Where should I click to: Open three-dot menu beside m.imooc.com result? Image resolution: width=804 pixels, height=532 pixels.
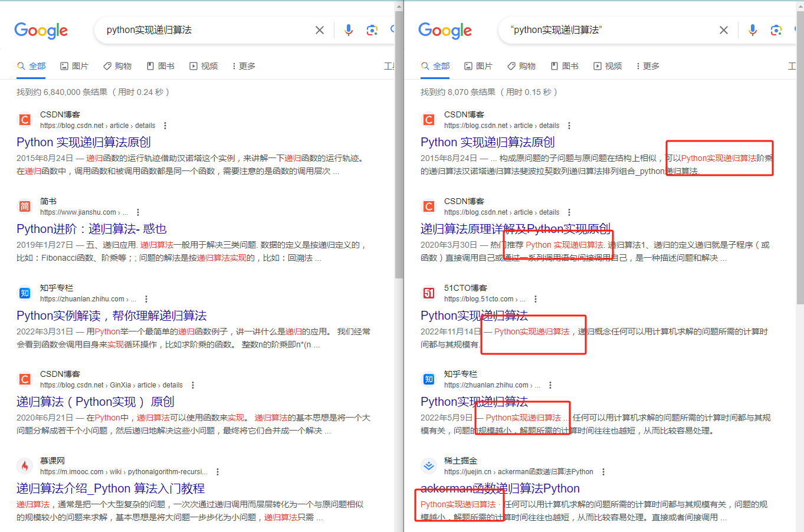218,472
